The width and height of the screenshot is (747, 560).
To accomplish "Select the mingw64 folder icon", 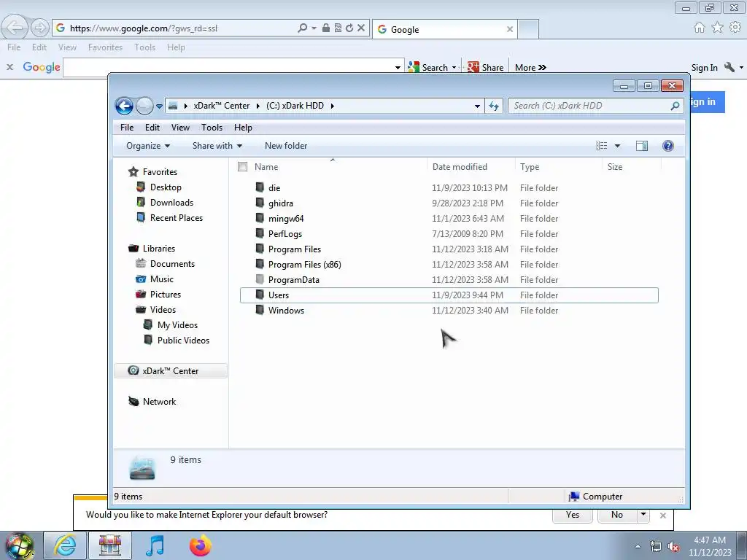I will [x=260, y=218].
